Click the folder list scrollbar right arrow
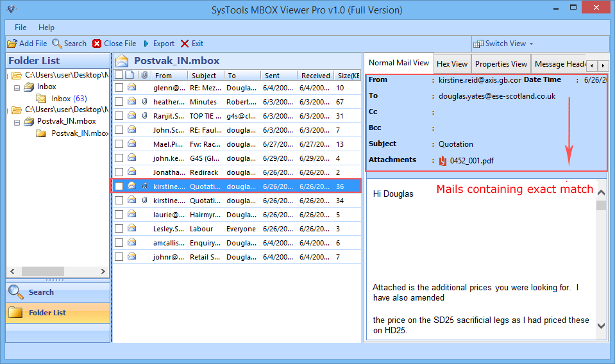The height and width of the screenshot is (364, 615). 103,271
